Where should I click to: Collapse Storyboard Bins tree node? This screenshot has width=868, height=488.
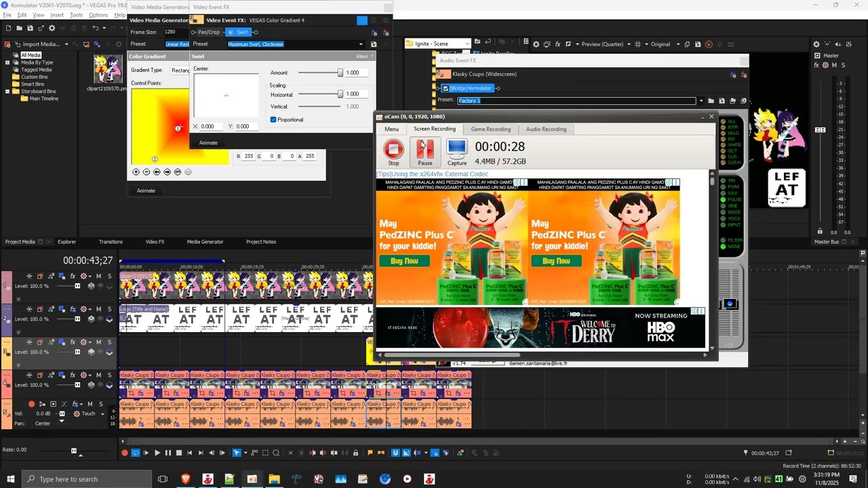point(7,91)
